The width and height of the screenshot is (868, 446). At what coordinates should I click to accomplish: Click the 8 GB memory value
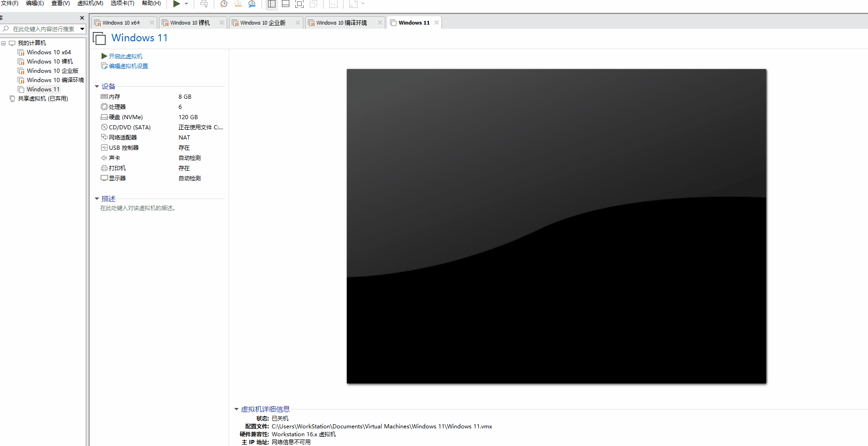185,97
